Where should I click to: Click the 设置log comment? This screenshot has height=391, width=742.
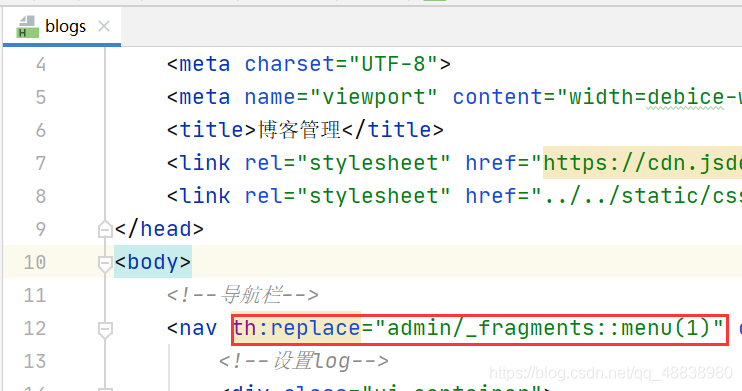pyautogui.click(x=303, y=361)
